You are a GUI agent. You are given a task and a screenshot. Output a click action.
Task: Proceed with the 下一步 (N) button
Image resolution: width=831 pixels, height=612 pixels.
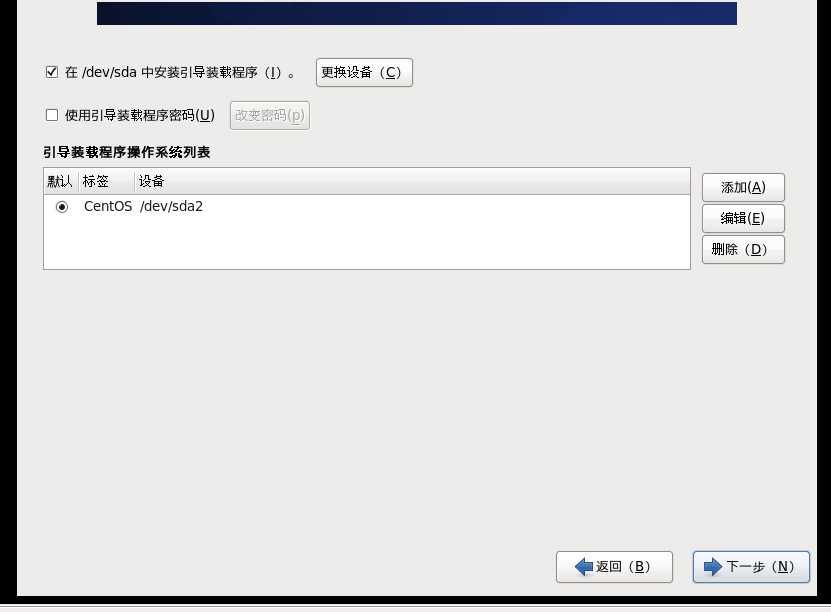point(751,566)
